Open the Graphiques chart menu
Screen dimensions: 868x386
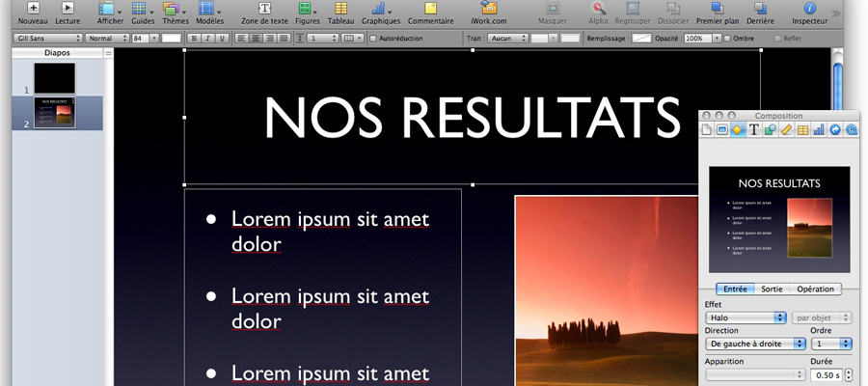click(381, 14)
